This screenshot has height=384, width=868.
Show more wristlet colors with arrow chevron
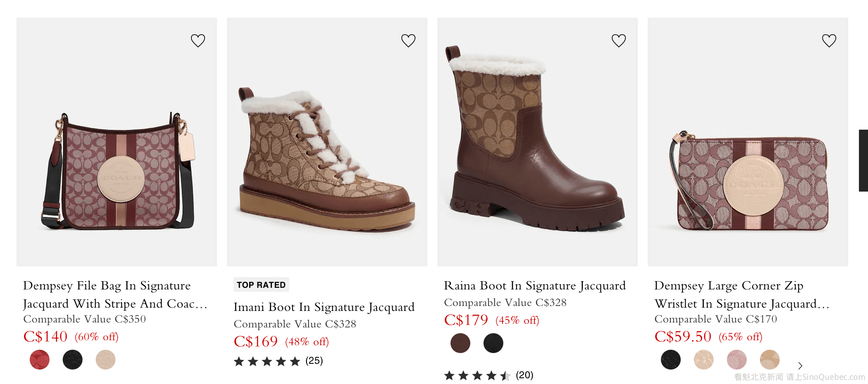click(800, 366)
